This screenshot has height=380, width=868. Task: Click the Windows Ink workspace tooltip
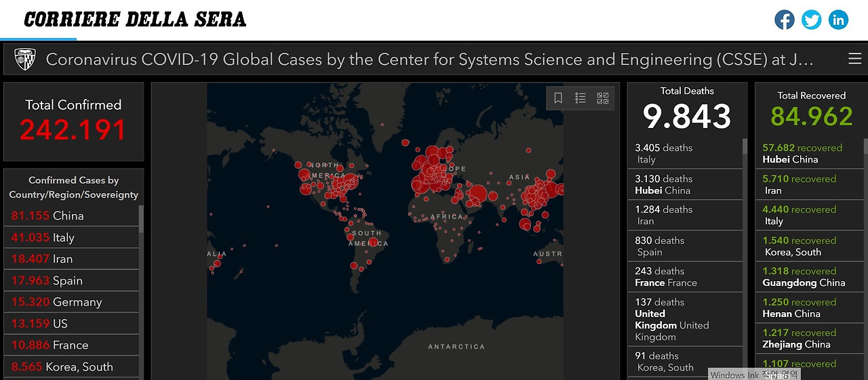coord(754,375)
